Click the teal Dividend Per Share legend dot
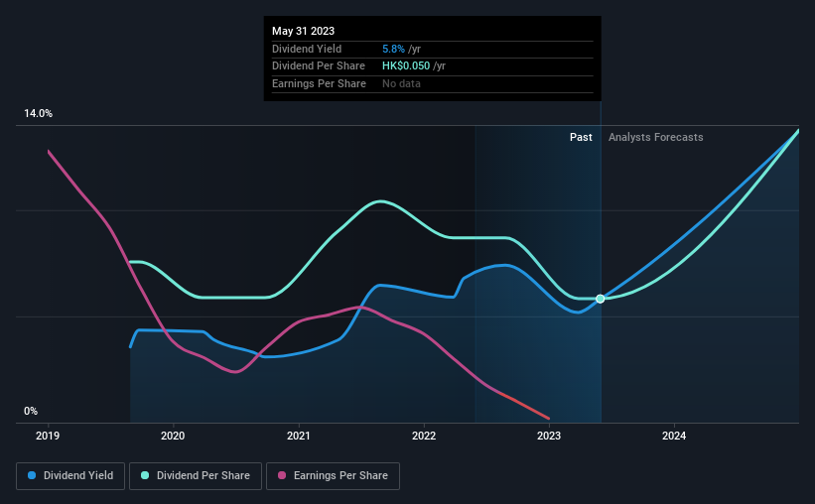The image size is (815, 504). (145, 475)
